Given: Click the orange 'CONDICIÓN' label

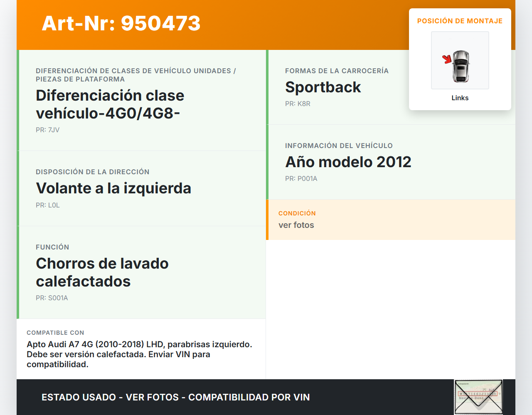Looking at the screenshot, I should 297,213.
